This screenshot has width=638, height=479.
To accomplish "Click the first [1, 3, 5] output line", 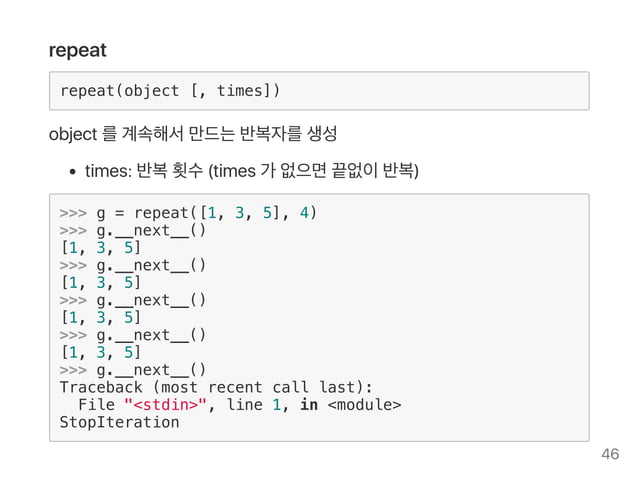I will click(x=99, y=248).
